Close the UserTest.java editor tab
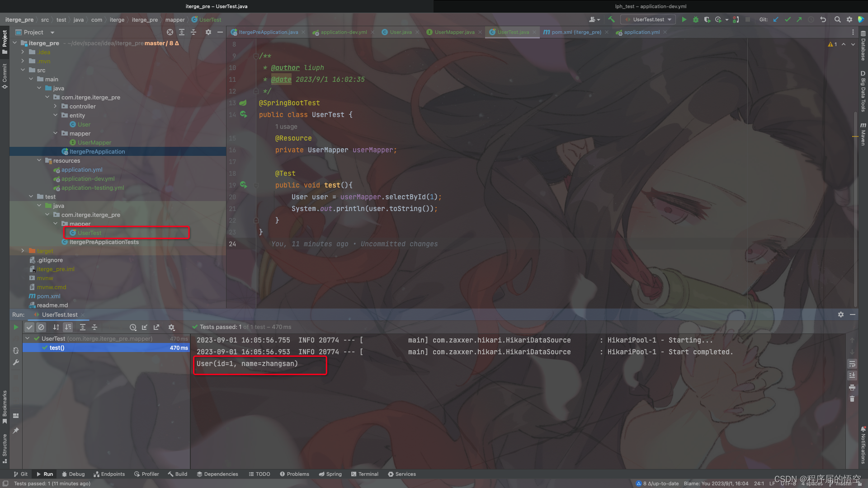This screenshot has width=868, height=488. [534, 32]
